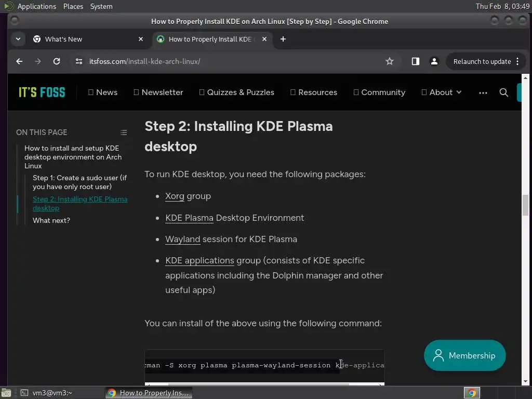This screenshot has width=532, height=399.
Task: Open the It's FOSS logo home link
Action: click(42, 92)
